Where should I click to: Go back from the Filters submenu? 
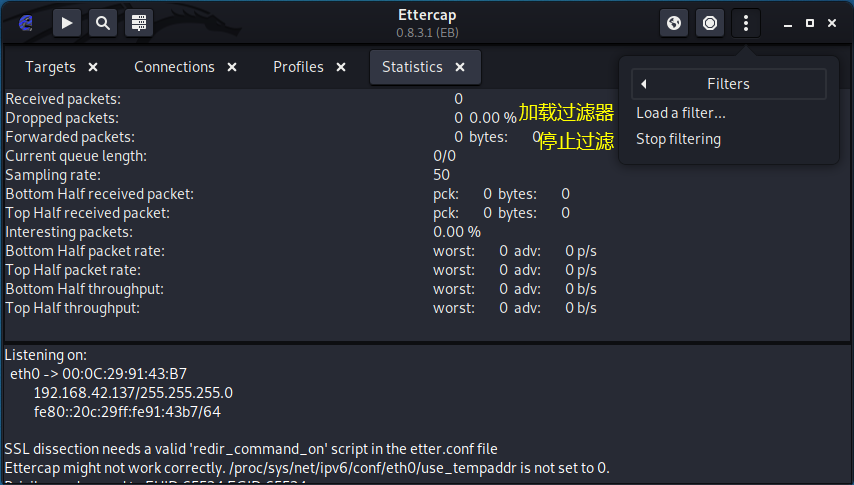point(729,84)
